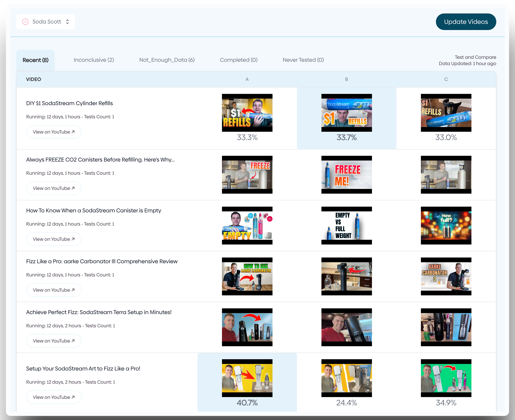Open Terra Setup thumbnail A with red arrow
Screen dimensions: 515x420
pyautogui.click(x=247, y=327)
